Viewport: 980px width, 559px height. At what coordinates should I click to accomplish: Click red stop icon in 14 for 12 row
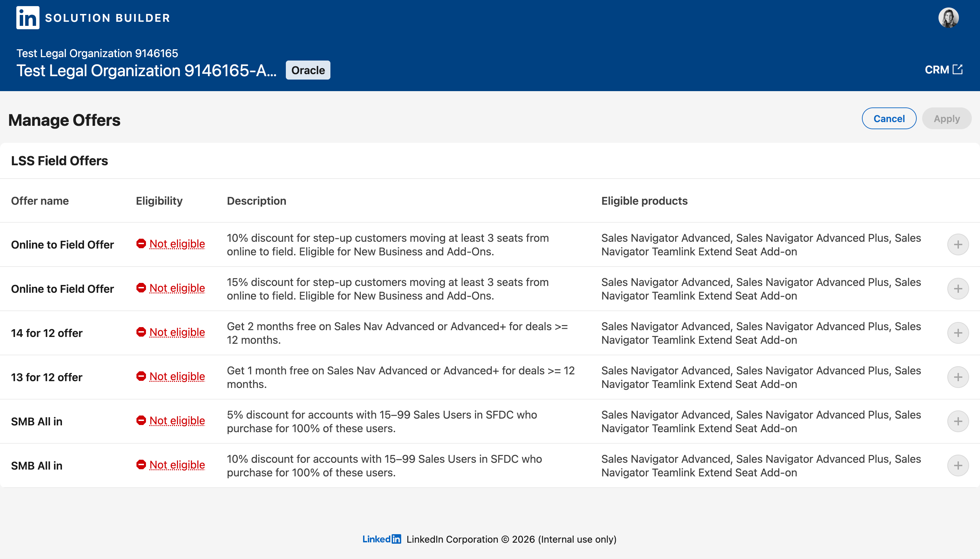tap(141, 332)
